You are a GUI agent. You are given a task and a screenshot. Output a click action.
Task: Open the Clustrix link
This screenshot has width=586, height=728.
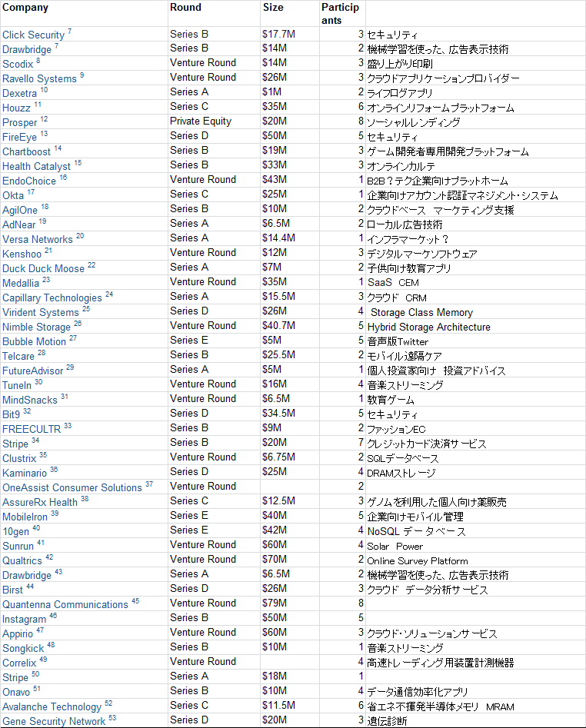point(19,459)
